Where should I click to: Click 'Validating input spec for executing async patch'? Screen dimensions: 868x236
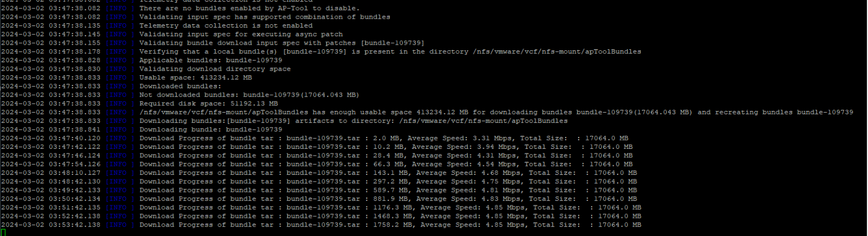(241, 34)
